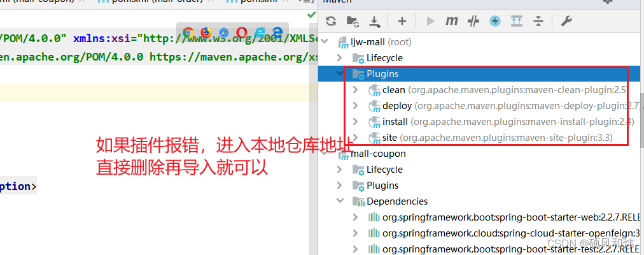Select deploy maven-deploy-plugin row

511,106
